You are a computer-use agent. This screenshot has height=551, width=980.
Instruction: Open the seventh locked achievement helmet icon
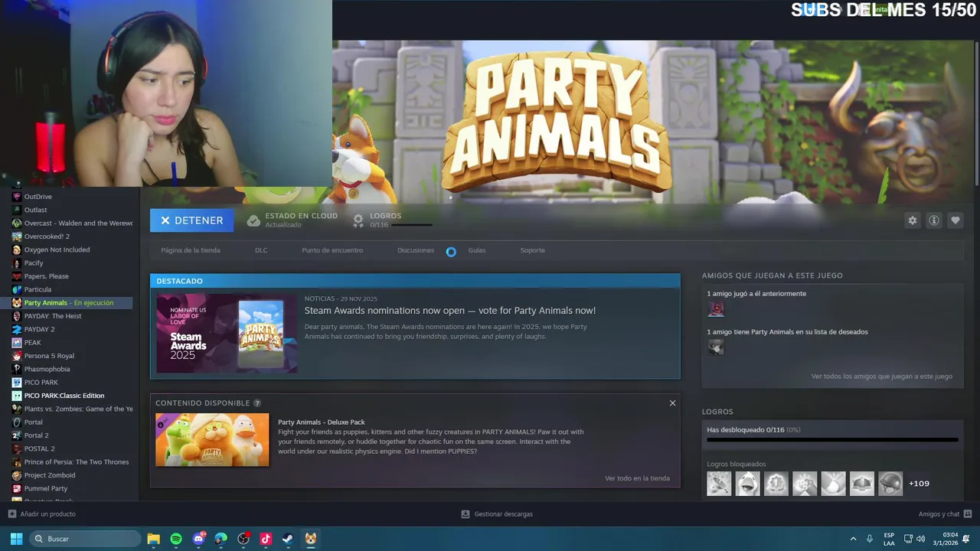pyautogui.click(x=890, y=484)
